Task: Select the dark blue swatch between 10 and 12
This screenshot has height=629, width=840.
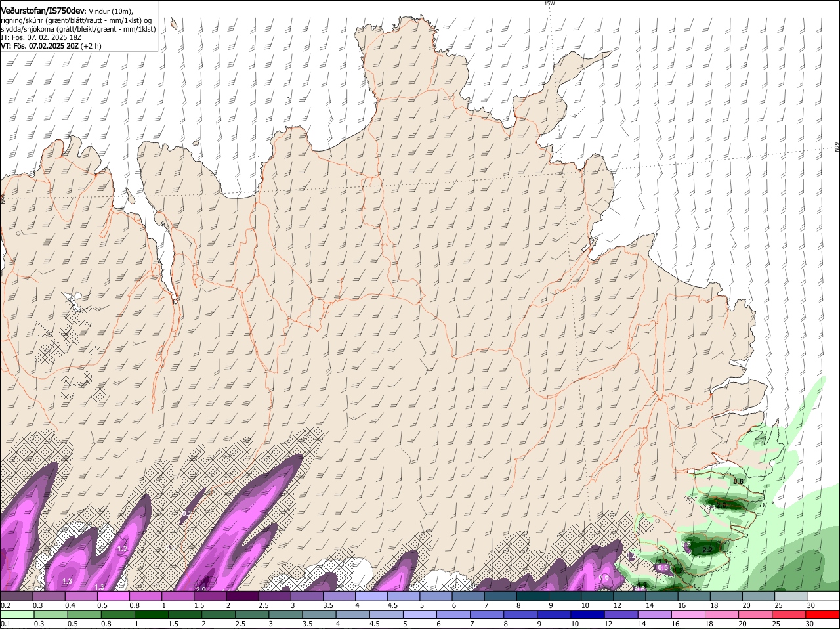Action: pos(588,615)
